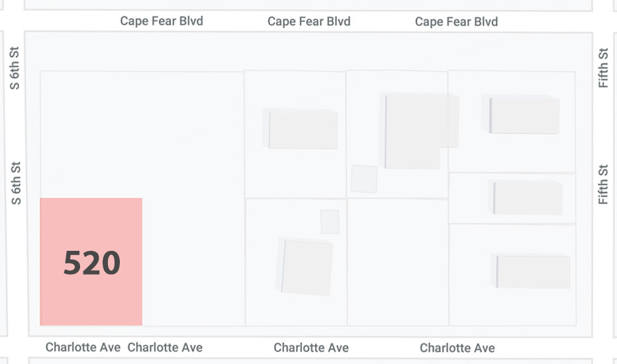Screen dimensions: 617x364
Task: Select the building at Cape Fear Blvd and Fifth St corner
Action: click(x=520, y=114)
